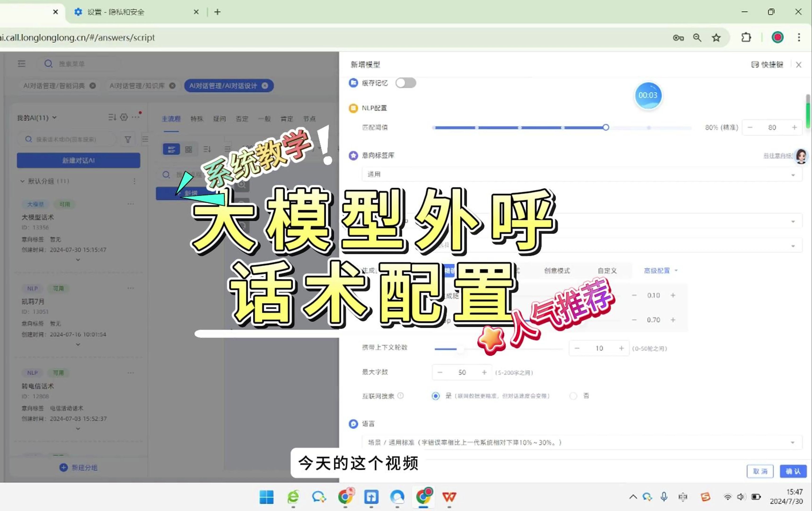Open the hamburger sidebar menu icon

pos(22,63)
